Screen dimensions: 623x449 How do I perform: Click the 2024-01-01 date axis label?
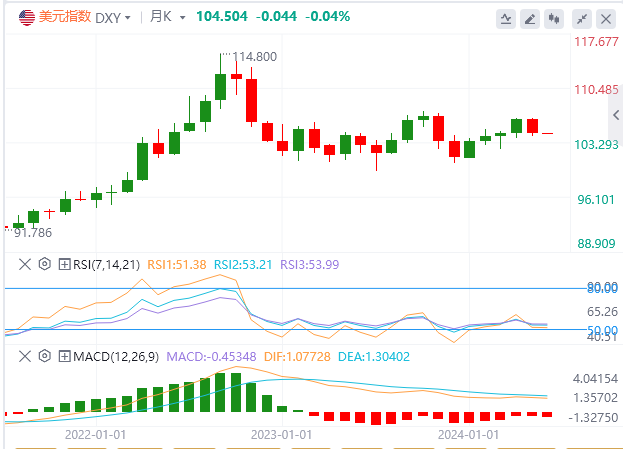469,435
